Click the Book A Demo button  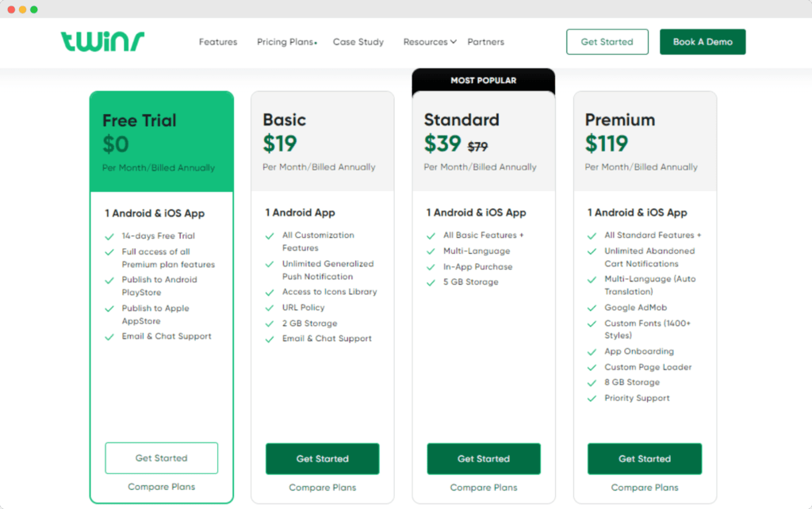tap(703, 41)
